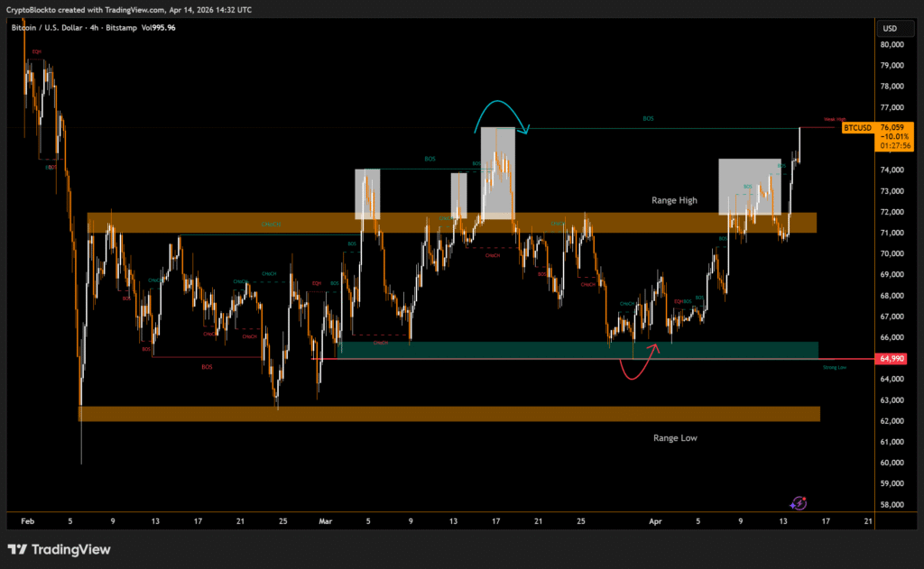Click the Feb marker on time axis
This screenshot has width=924, height=569.
tap(26, 520)
